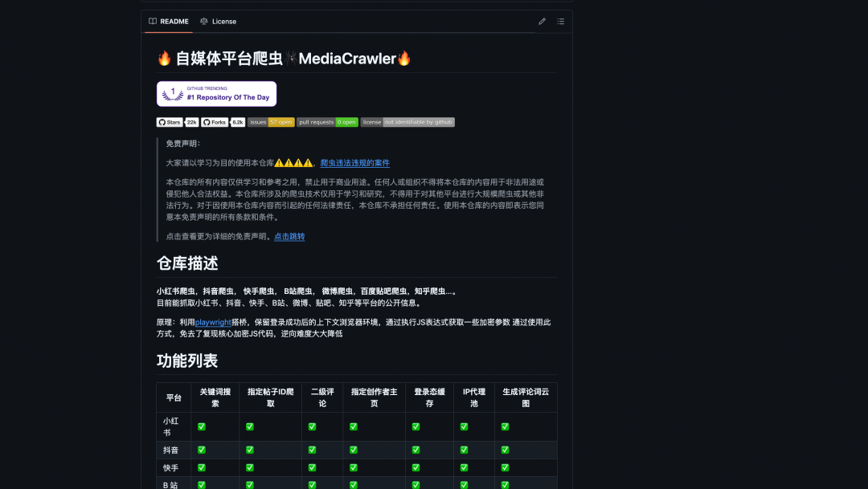Image resolution: width=868 pixels, height=489 pixels.
Task: Click 快手 关键词搜索 check mark
Action: coord(202,468)
